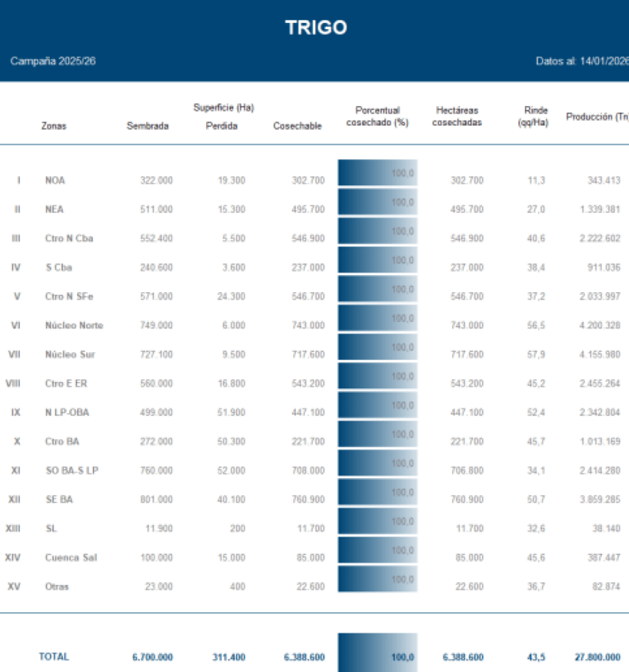Screen dimensions: 629x672
Task: Select the Hectáreas cosechadas column header
Action: point(456,116)
